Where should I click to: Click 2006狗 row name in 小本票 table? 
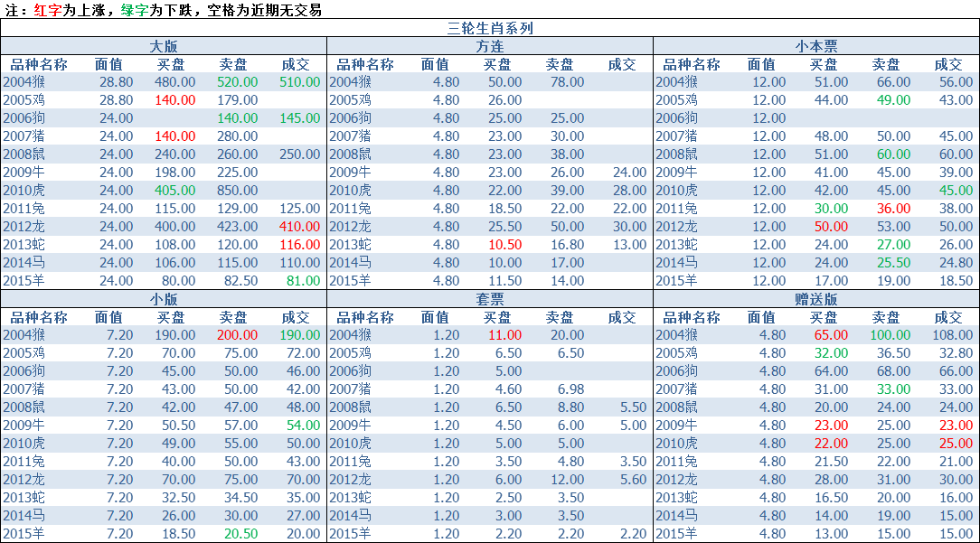pos(677,118)
